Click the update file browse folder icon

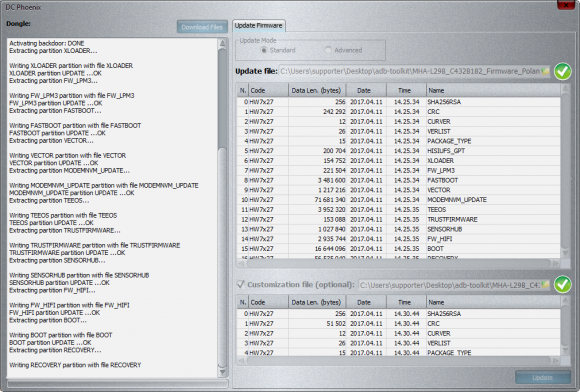click(545, 71)
